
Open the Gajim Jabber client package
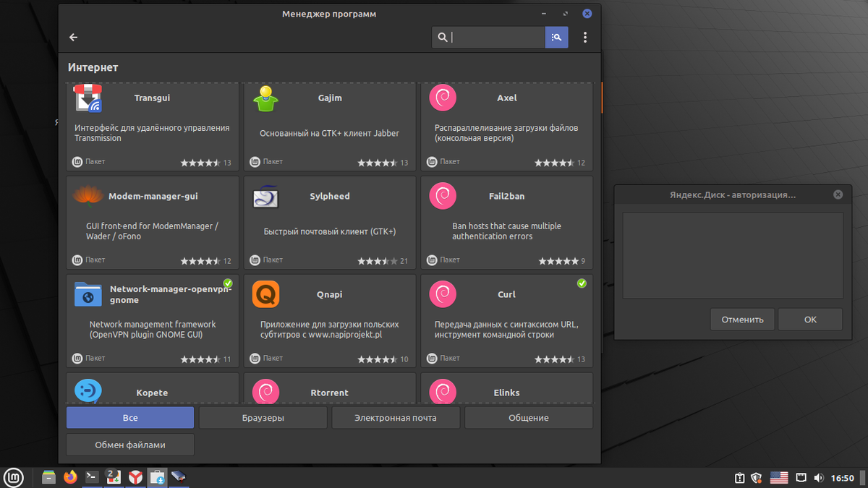pyautogui.click(x=266, y=98)
